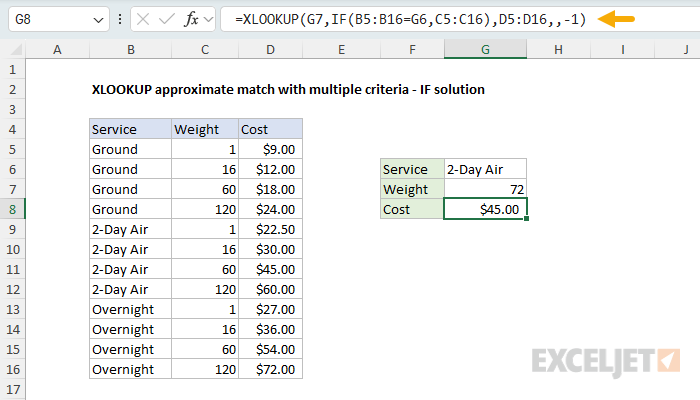Click the 'Ground' cell in row 5

130,149
